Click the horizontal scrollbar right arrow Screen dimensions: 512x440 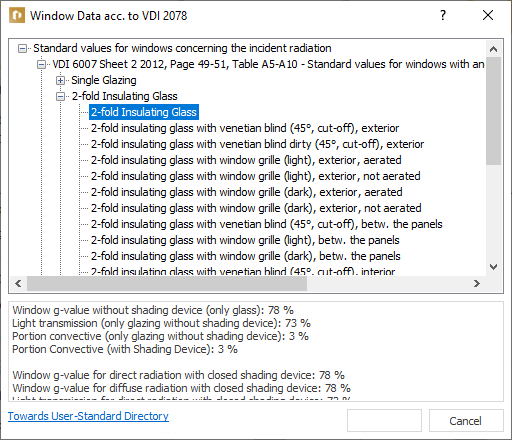click(477, 284)
